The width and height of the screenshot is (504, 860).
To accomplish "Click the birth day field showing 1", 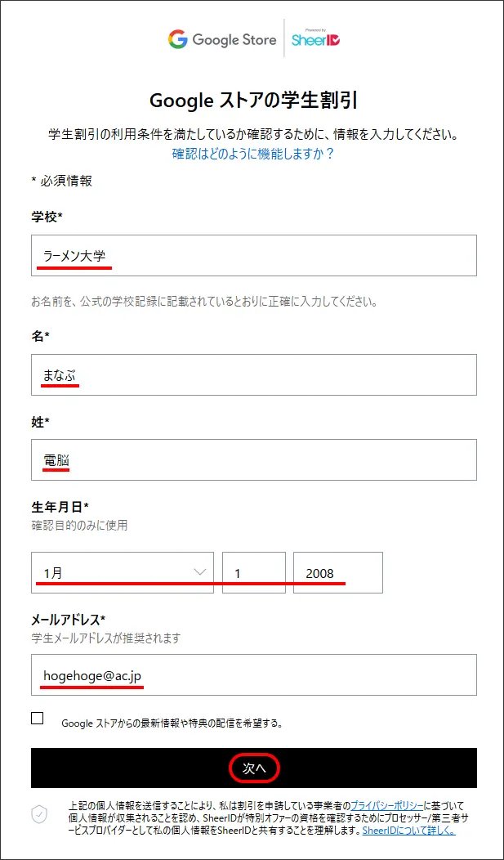I will point(254,572).
